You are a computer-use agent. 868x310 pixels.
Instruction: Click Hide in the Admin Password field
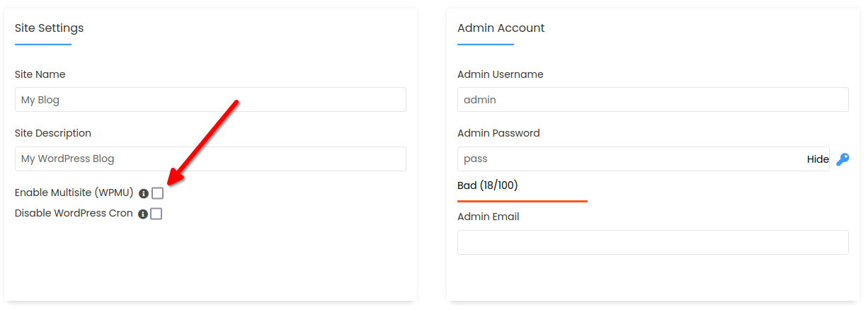tap(818, 159)
